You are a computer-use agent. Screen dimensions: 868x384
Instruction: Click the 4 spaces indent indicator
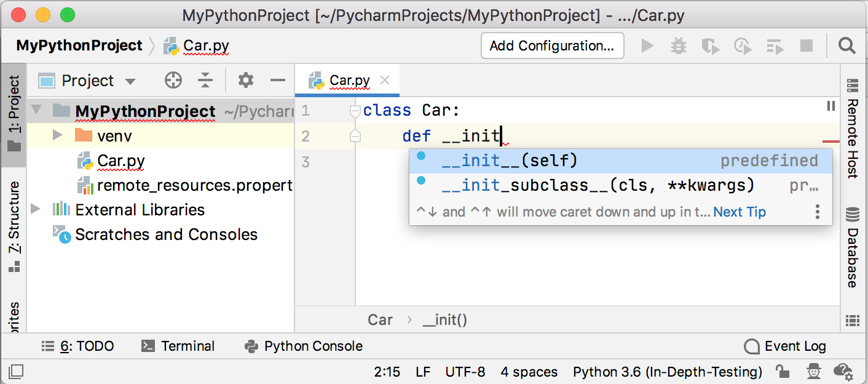pos(529,372)
